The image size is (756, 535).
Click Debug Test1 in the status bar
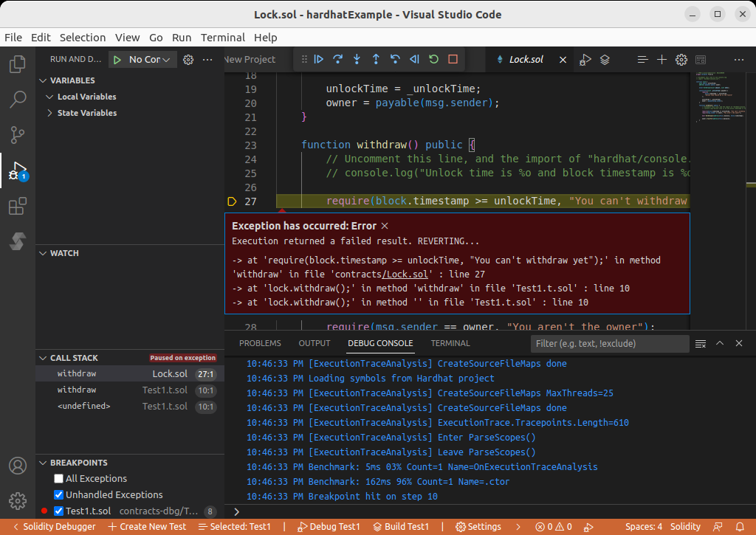[328, 527]
